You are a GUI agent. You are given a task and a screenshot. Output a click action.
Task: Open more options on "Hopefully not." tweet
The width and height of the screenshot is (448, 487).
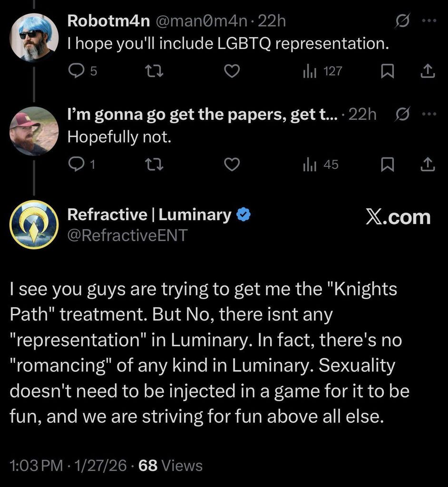click(428, 114)
